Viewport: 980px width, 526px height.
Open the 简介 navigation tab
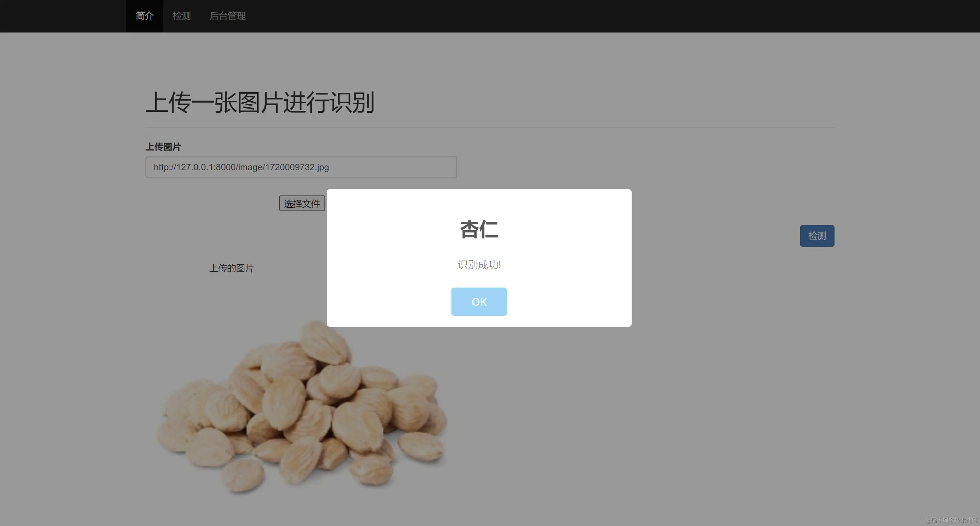pos(145,16)
